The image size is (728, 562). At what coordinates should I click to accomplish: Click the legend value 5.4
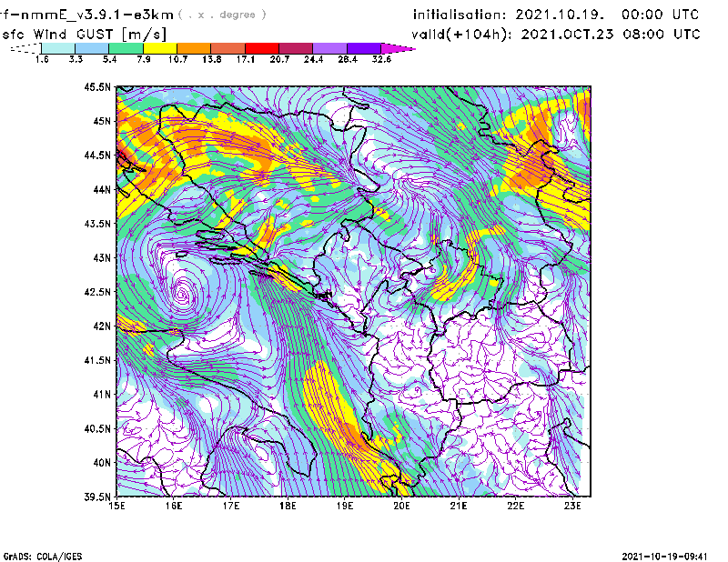[109, 59]
